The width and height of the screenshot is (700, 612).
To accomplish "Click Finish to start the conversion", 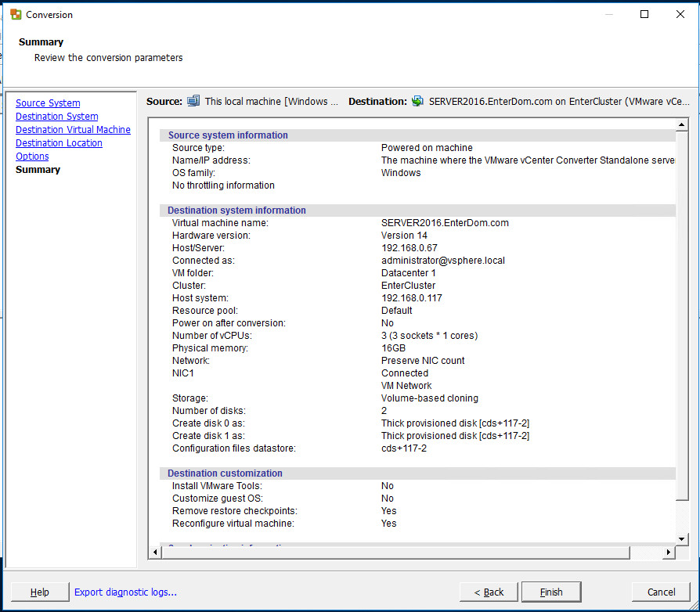I will pos(551,592).
